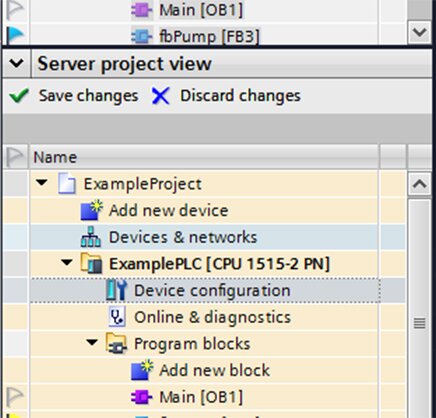
Task: Collapse the Program blocks folder
Action: point(92,343)
